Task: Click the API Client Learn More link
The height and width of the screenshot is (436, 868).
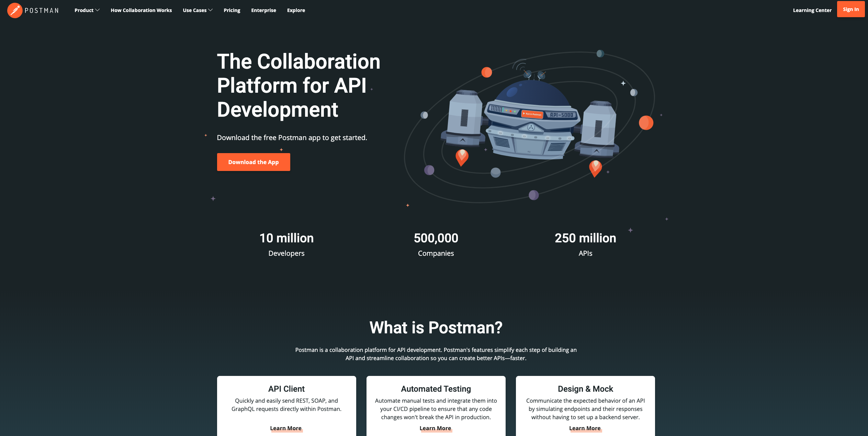Action: (x=286, y=428)
